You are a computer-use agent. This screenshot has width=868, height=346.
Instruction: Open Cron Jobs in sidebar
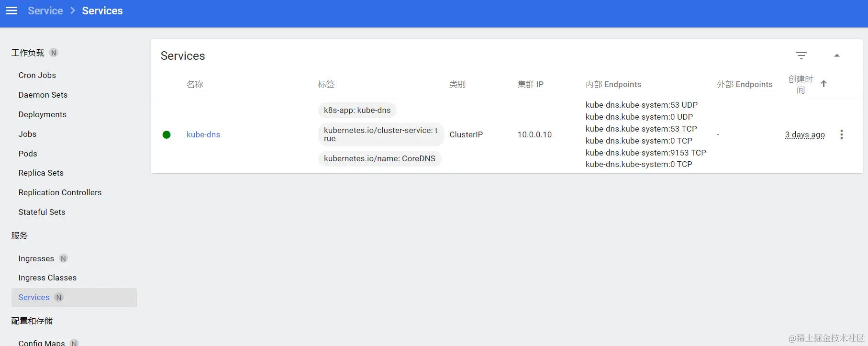[x=37, y=75]
